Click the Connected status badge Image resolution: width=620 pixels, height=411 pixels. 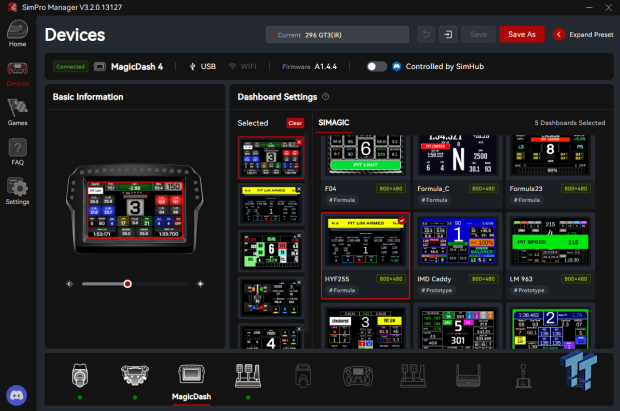pyautogui.click(x=70, y=66)
